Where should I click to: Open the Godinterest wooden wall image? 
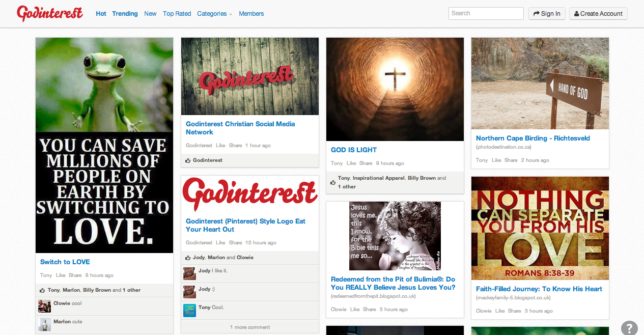250,76
